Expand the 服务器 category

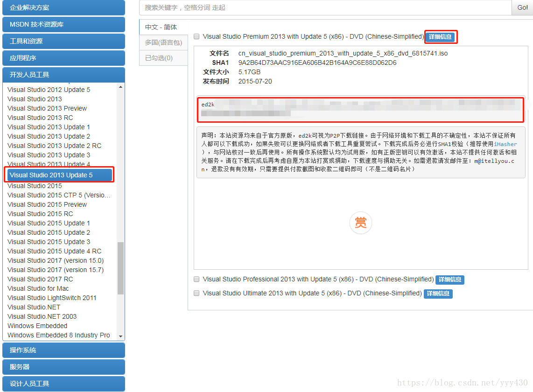coord(63,367)
